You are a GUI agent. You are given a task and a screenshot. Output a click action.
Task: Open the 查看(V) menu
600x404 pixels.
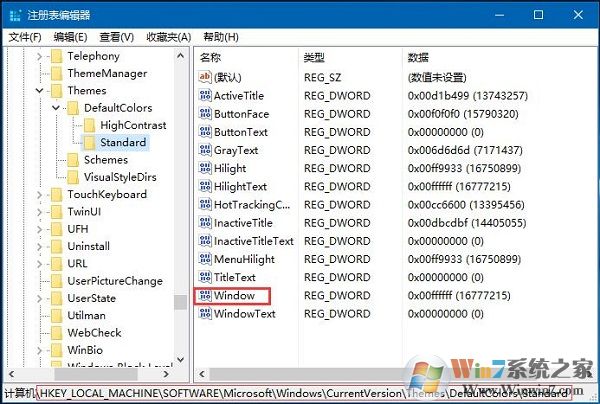tap(116, 37)
